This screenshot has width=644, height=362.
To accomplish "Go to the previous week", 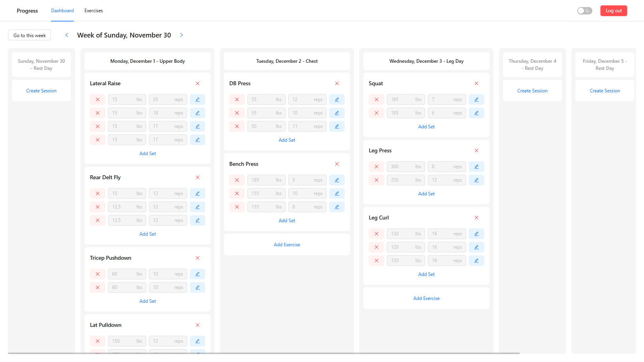I will (x=67, y=35).
